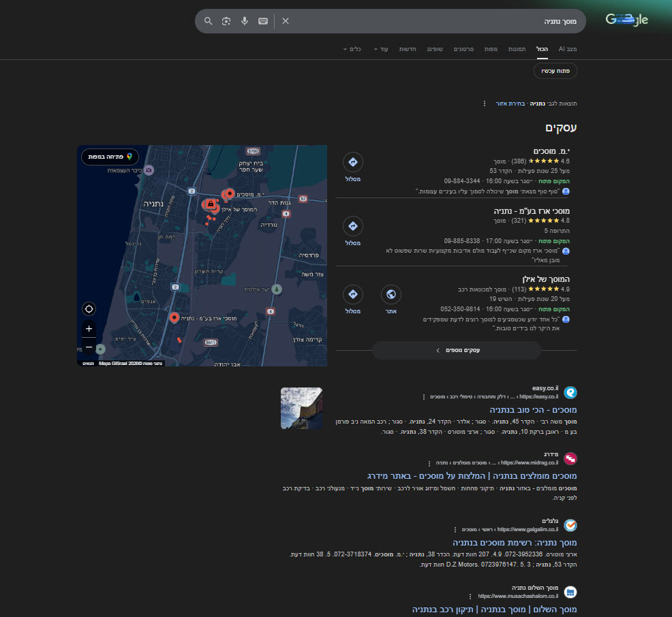Viewport: 672px width, 617px height.
Task: Enable the פתוח עכשיו open-now filter
Action: point(555,70)
